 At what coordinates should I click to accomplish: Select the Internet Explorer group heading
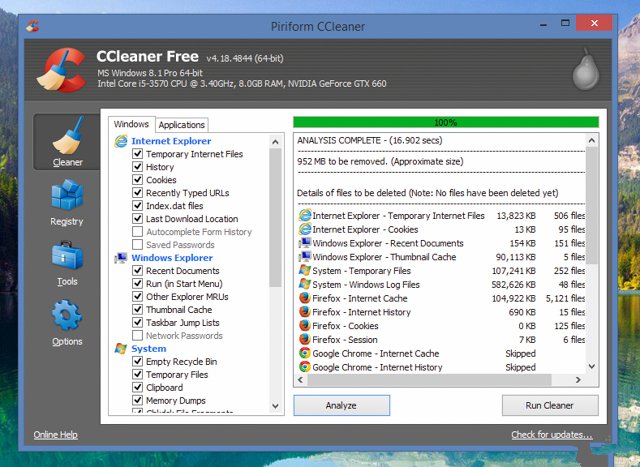171,141
